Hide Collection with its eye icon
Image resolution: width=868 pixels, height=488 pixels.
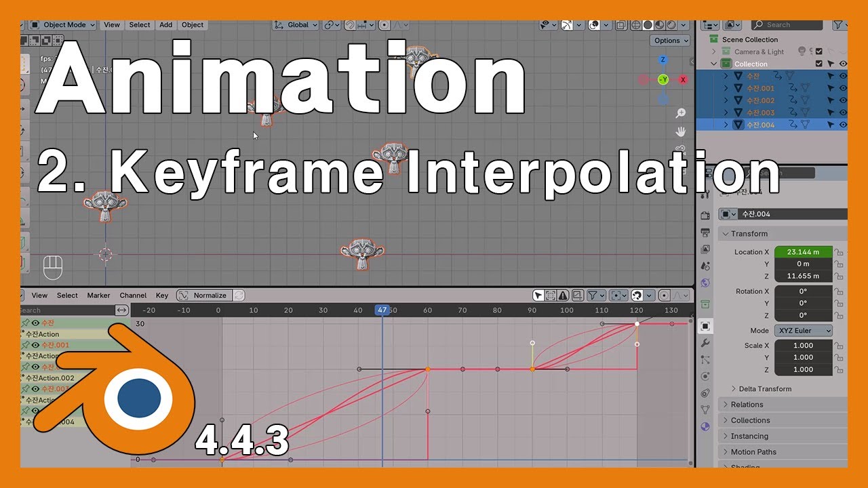pyautogui.click(x=843, y=64)
